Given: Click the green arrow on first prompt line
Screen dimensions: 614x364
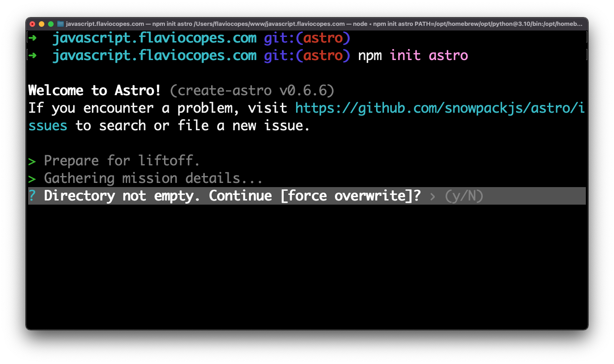Looking at the screenshot, I should [x=32, y=37].
